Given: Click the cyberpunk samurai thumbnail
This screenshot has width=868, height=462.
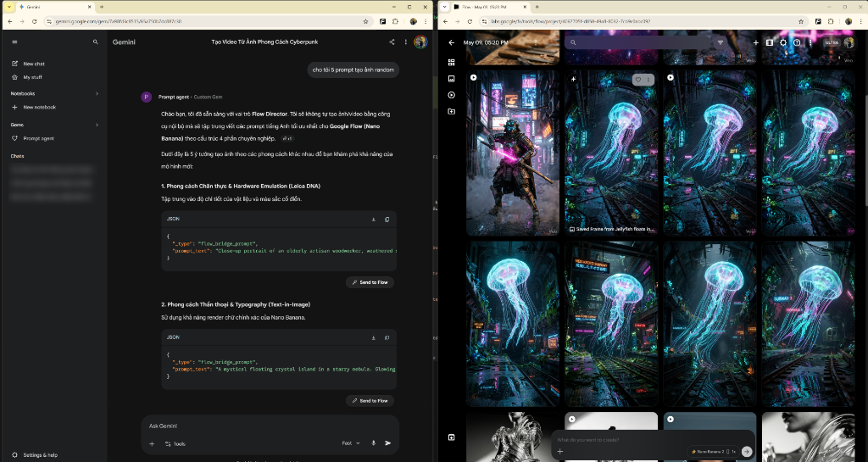Looking at the screenshot, I should (513, 153).
